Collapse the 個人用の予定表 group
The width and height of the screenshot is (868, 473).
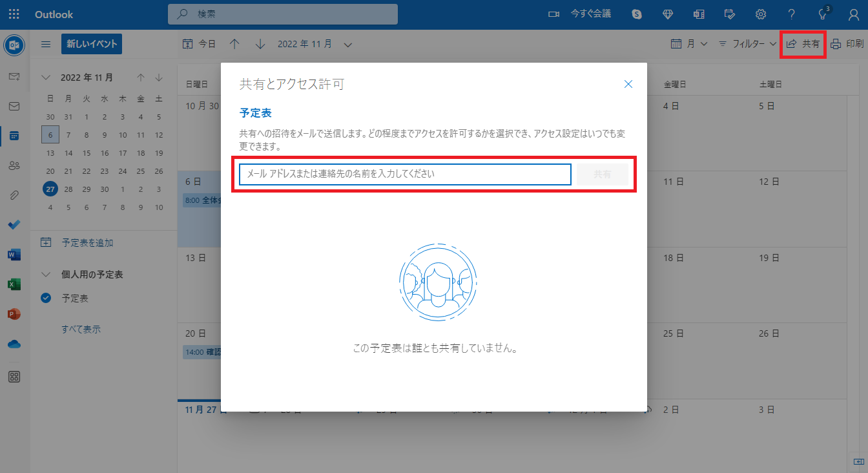pos(46,275)
